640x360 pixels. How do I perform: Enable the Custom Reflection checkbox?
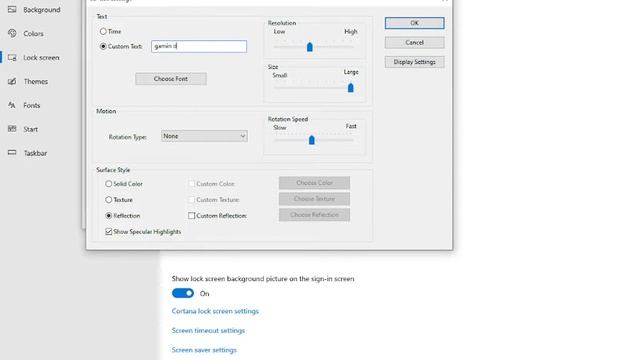pos(191,216)
